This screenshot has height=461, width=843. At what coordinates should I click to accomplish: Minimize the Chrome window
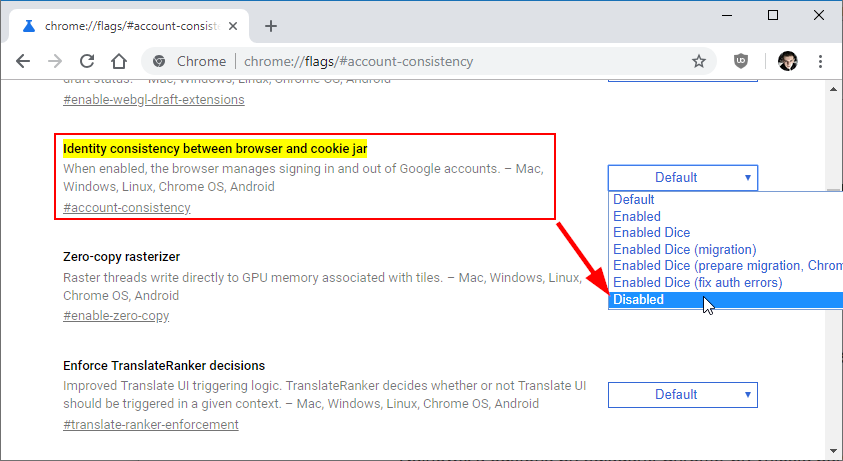coord(727,15)
